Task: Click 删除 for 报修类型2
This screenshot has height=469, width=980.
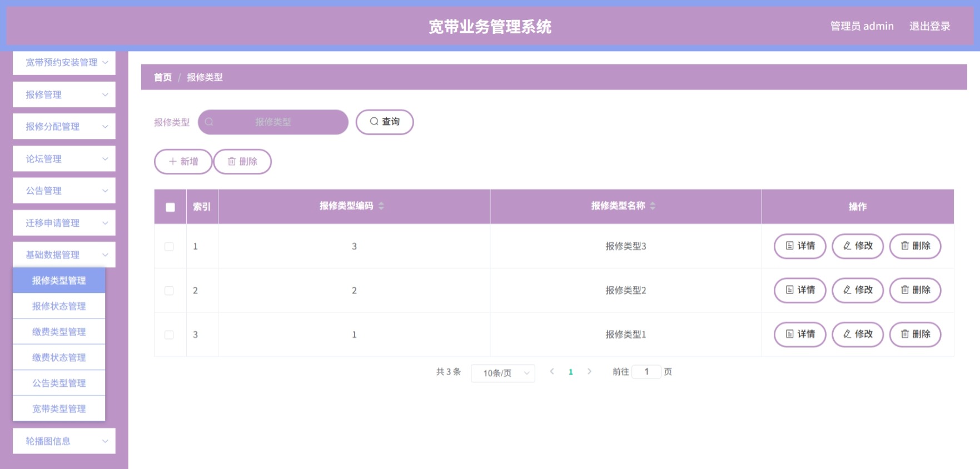Action: [916, 290]
